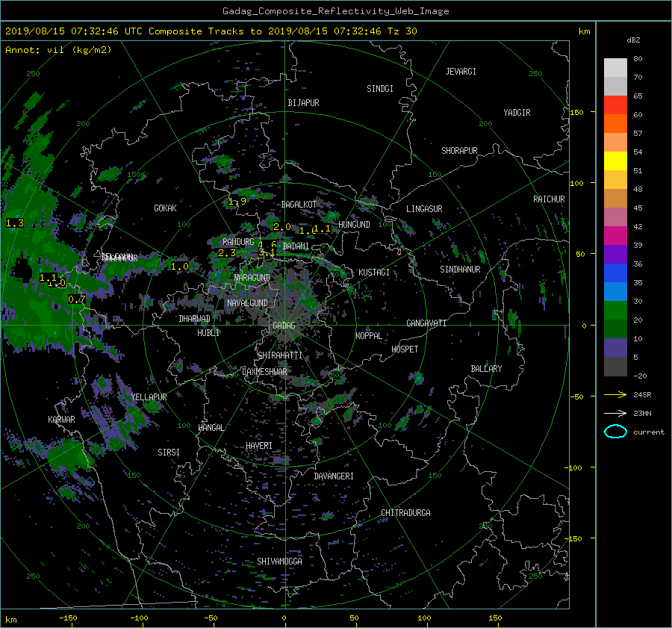Click the YELLAPUR city label
The image size is (672, 628).
pos(149,397)
